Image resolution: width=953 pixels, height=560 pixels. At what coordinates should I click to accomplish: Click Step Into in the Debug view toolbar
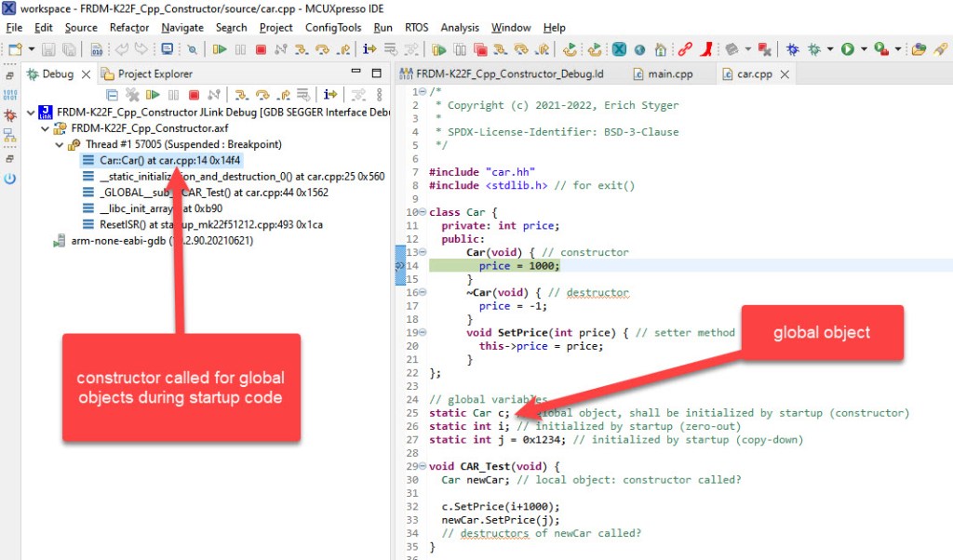click(241, 94)
